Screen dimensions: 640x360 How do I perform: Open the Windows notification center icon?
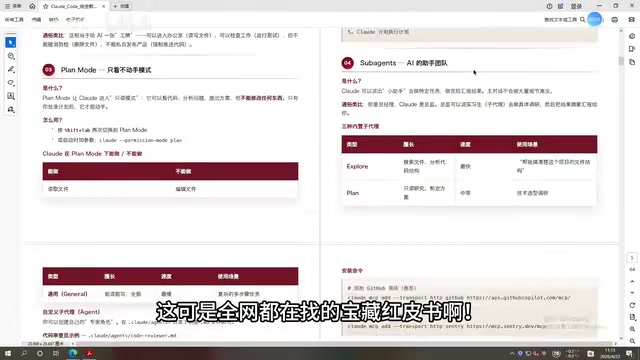point(630,353)
